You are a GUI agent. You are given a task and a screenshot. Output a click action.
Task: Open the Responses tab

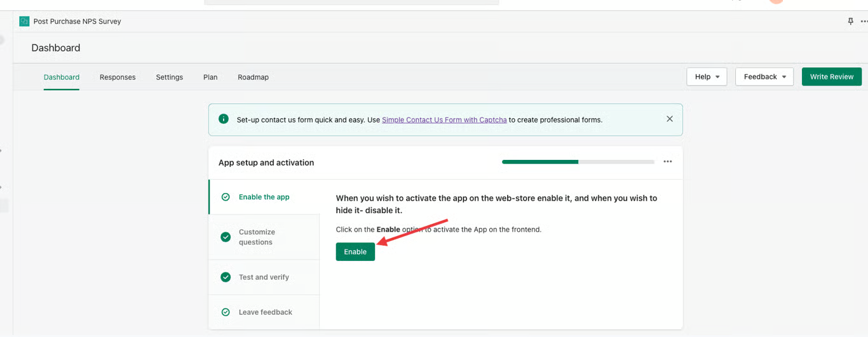point(118,77)
